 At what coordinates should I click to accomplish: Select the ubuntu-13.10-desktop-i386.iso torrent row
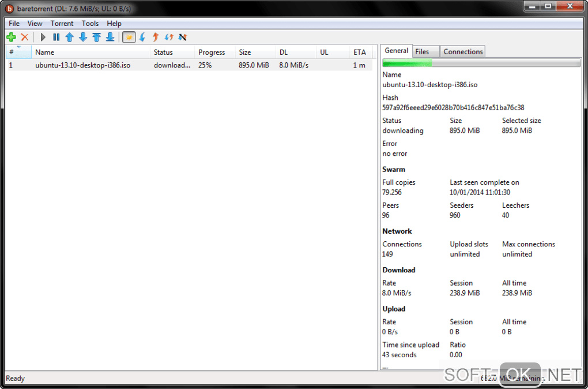(190, 65)
